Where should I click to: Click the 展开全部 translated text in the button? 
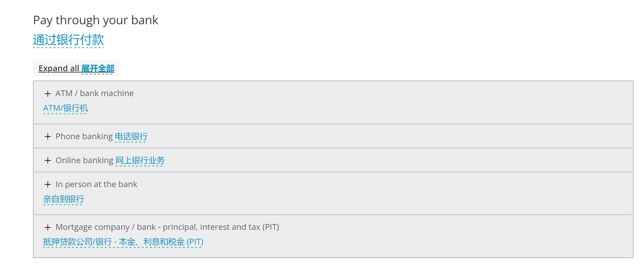pos(98,69)
